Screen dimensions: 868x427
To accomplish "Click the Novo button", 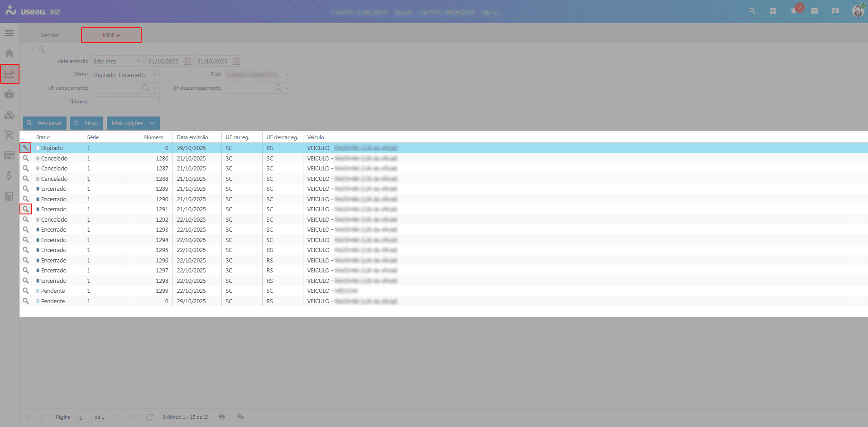I will pyautogui.click(x=86, y=123).
